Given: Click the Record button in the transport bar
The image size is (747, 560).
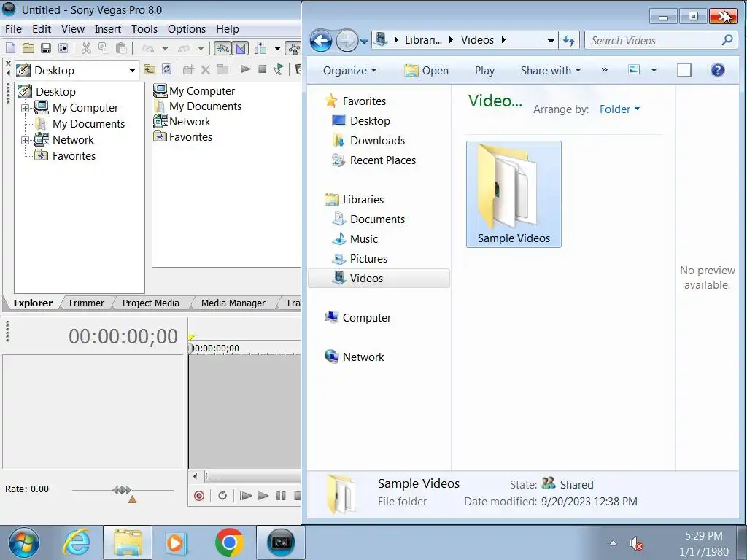Looking at the screenshot, I should (x=199, y=496).
